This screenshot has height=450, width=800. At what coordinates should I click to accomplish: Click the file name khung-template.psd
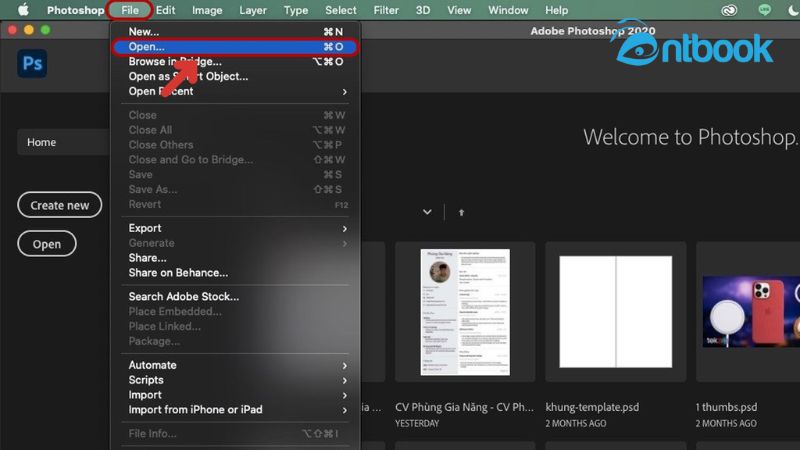pos(592,407)
